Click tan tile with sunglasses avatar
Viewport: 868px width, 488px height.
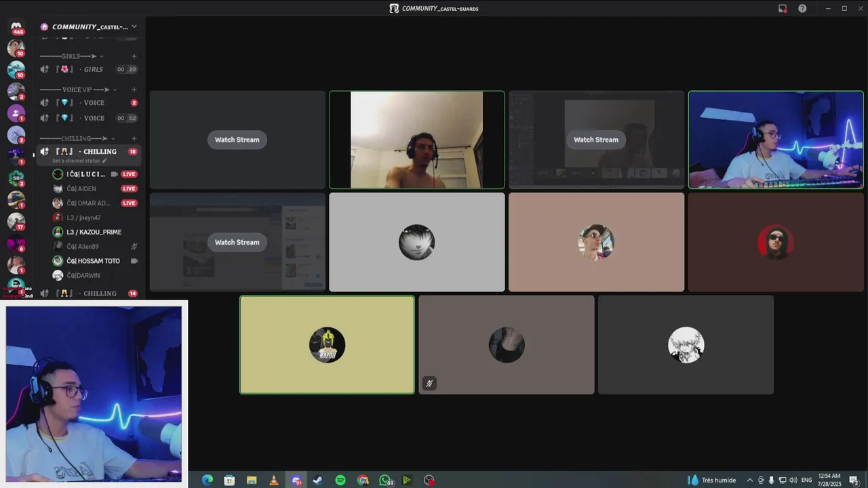point(596,242)
